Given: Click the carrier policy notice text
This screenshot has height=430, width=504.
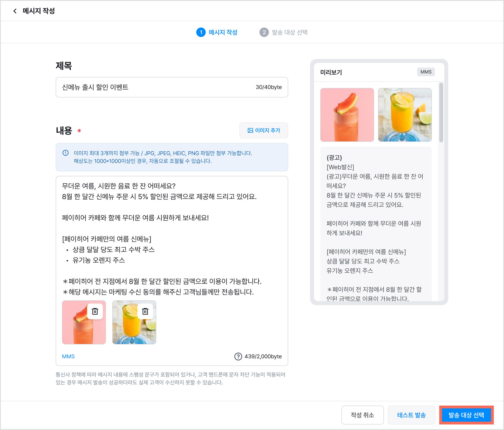Looking at the screenshot, I should click(171, 378).
